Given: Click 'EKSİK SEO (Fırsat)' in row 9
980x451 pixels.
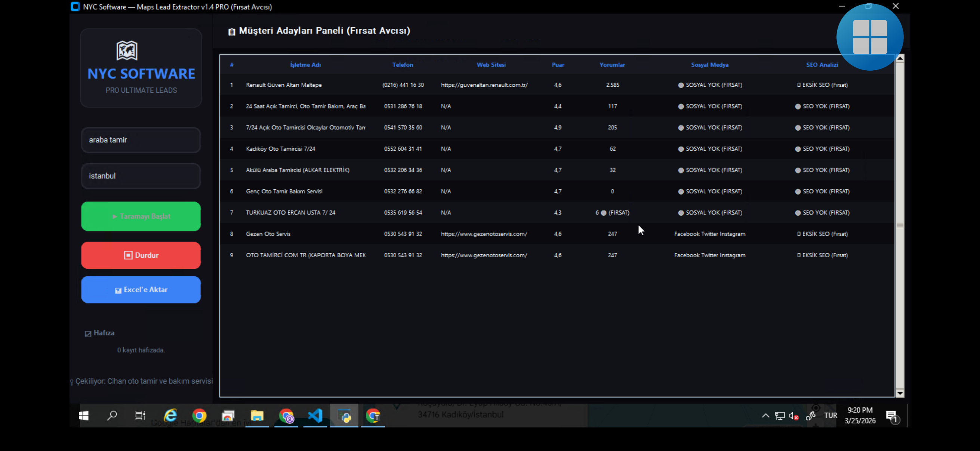Looking at the screenshot, I should click(822, 255).
